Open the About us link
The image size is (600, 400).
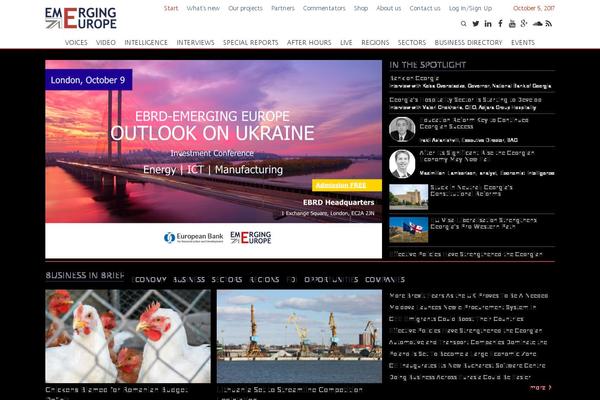pos(389,8)
